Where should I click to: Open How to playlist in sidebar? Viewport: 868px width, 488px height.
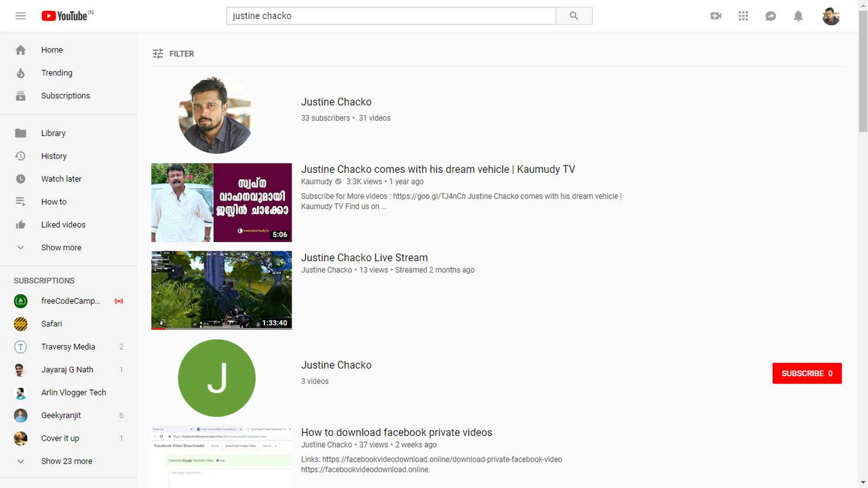[54, 201]
